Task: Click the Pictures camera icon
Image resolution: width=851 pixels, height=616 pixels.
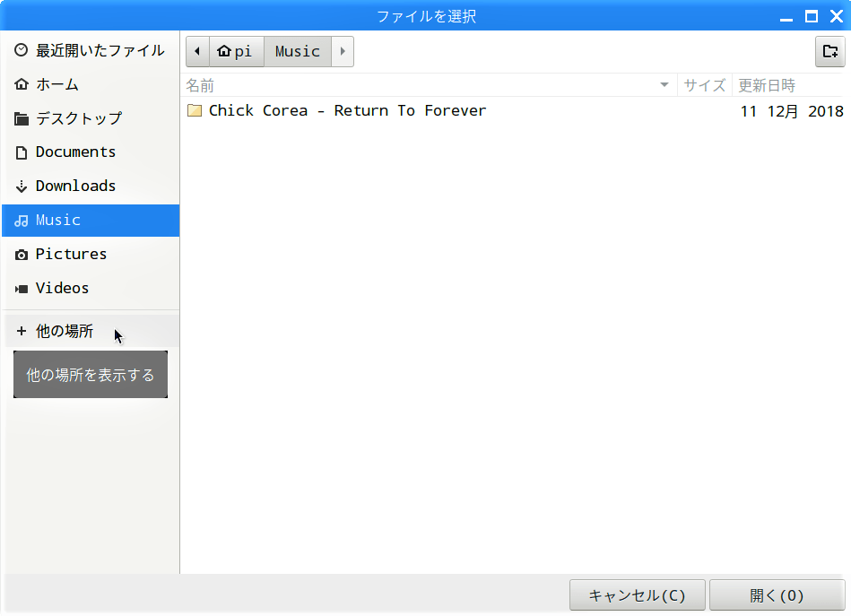Action: 22,255
